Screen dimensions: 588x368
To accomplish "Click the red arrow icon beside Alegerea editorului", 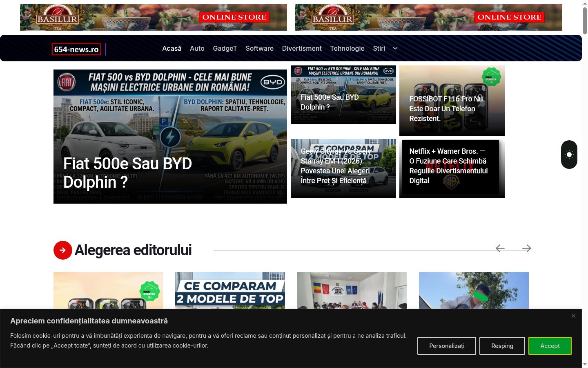I will [x=63, y=250].
